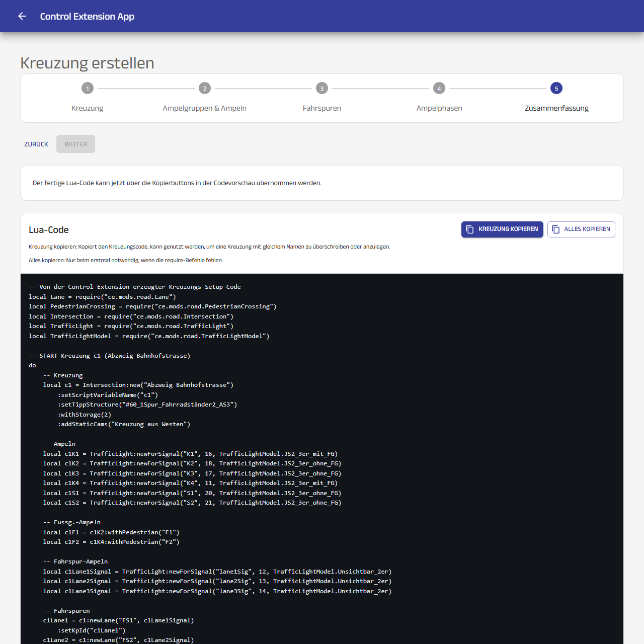
Task: Open the Ampelgruppen & Ampeln step
Action: coord(205,108)
